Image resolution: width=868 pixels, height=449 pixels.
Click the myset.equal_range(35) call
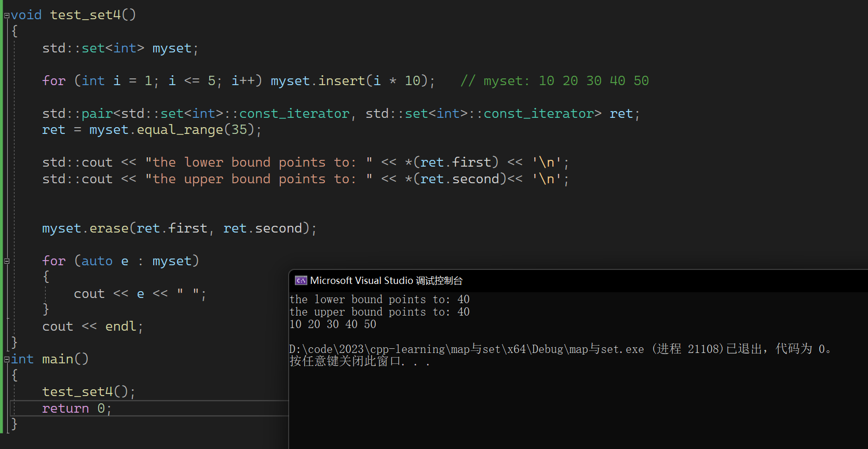tap(175, 130)
